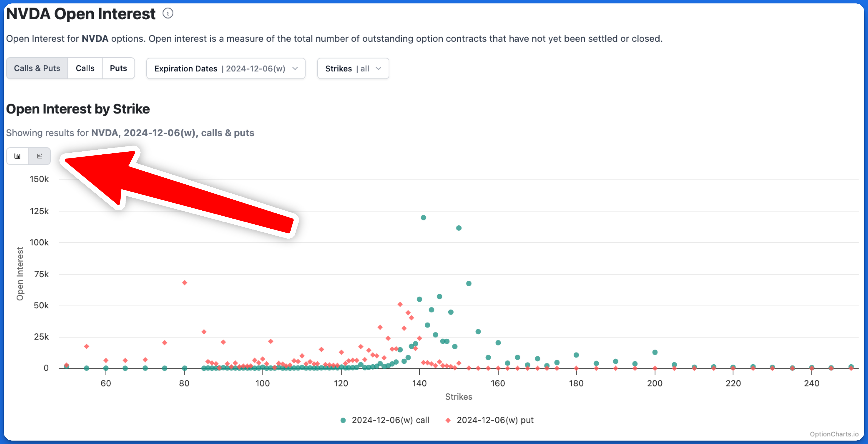Open the Expiration Dates dropdown
Image resolution: width=868 pixels, height=444 pixels.
pos(226,68)
